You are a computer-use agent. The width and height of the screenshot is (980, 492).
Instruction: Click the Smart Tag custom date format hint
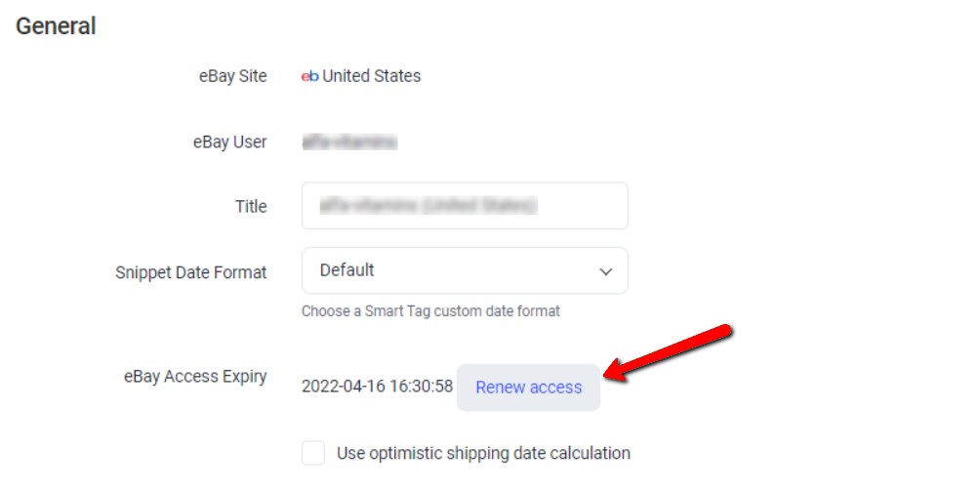[x=430, y=311]
